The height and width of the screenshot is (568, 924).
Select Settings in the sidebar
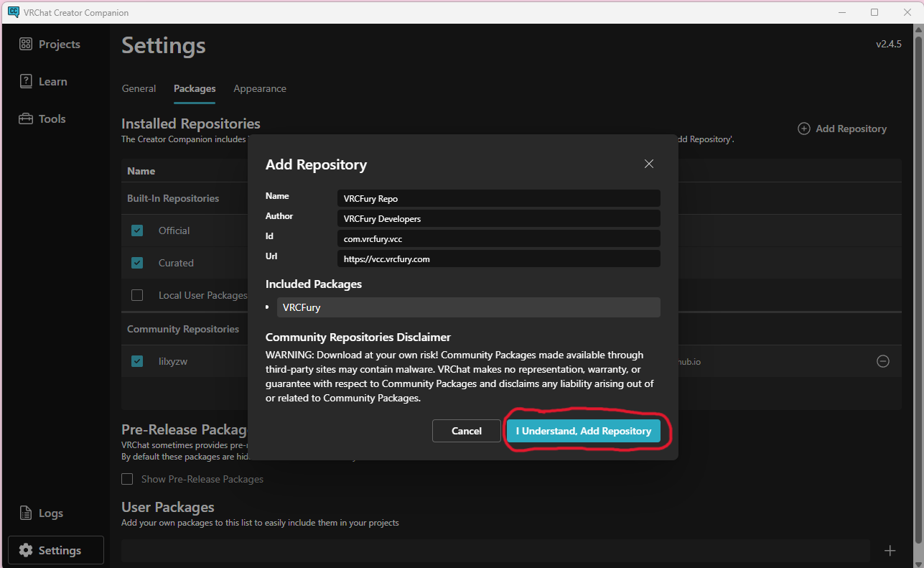click(x=56, y=550)
